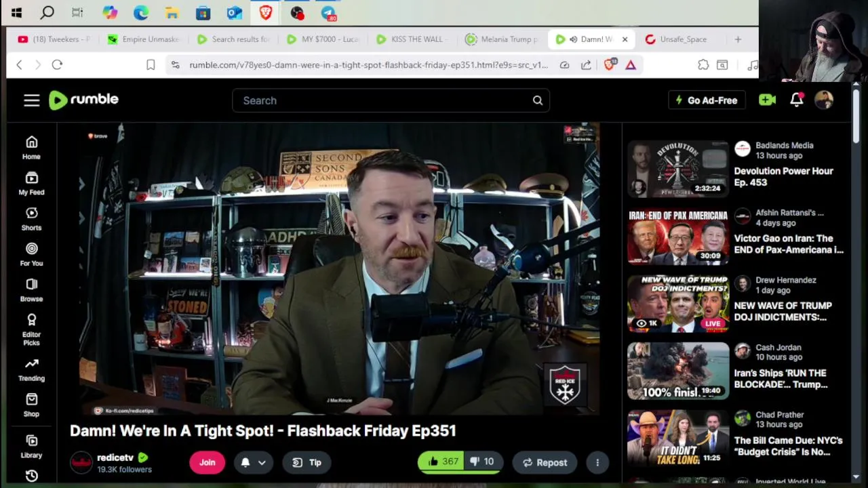Click the pink Join button
This screenshot has height=488, width=868.
click(x=208, y=462)
